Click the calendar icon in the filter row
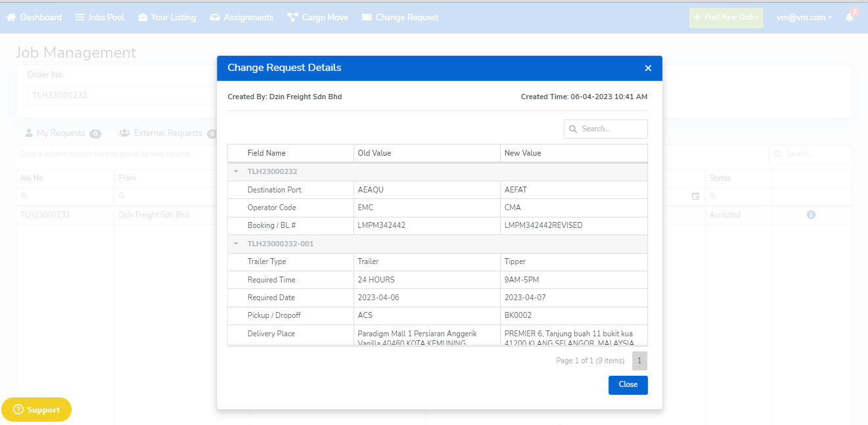The height and width of the screenshot is (425, 868). [x=695, y=196]
